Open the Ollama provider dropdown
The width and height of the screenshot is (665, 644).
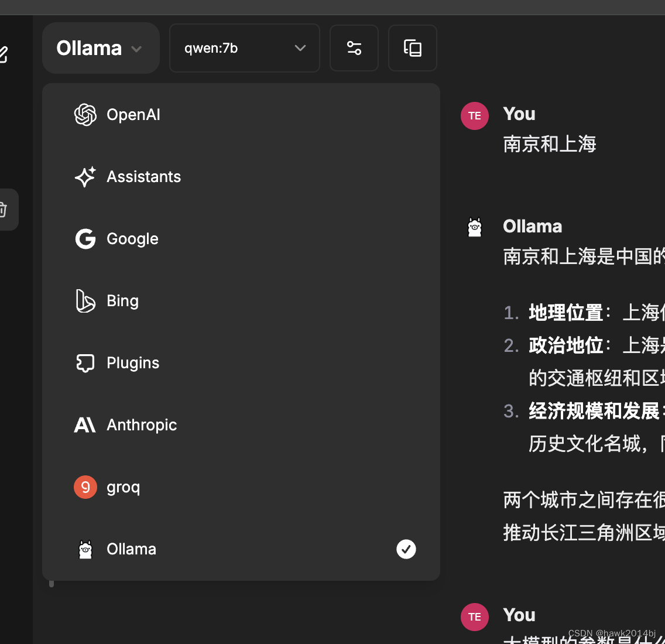coord(100,48)
